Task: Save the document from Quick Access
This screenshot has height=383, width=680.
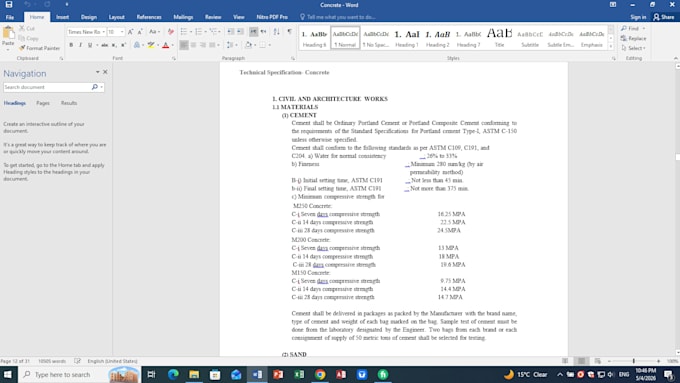Action: pos(9,5)
